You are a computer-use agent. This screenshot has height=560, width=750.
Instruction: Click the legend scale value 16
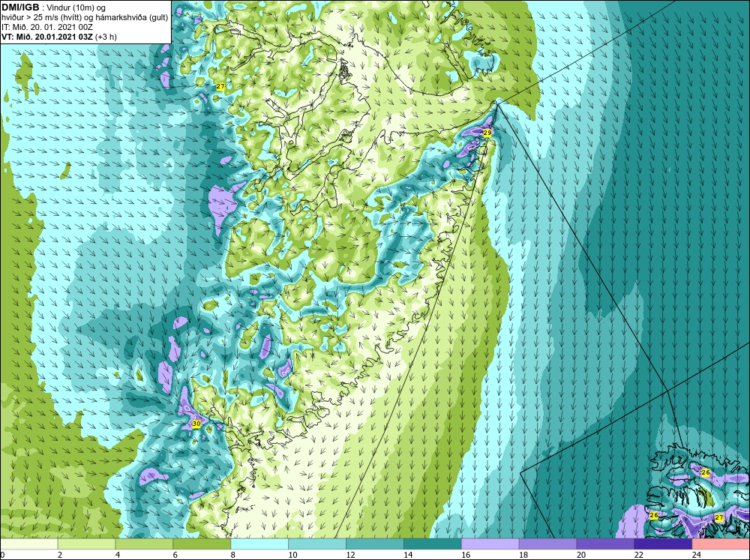tap(466, 555)
